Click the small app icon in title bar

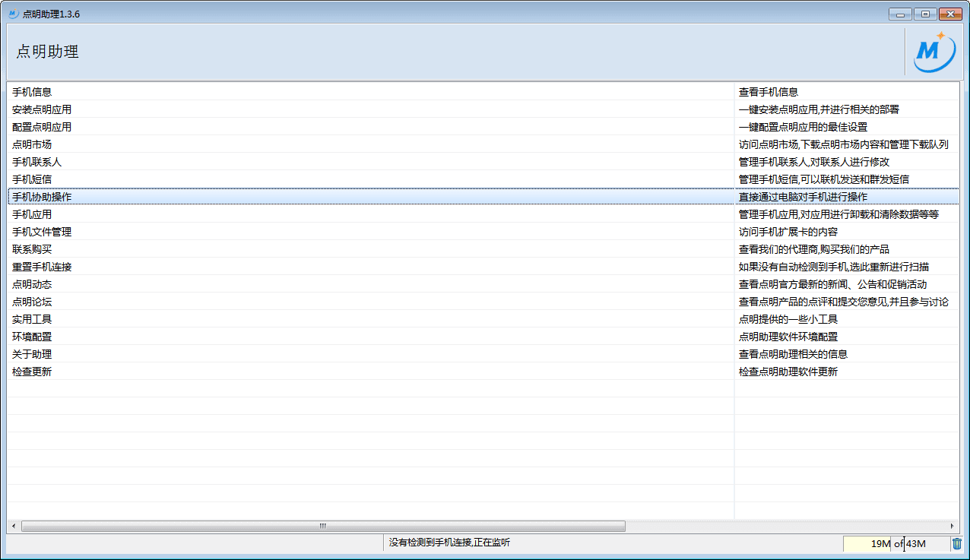click(x=13, y=14)
